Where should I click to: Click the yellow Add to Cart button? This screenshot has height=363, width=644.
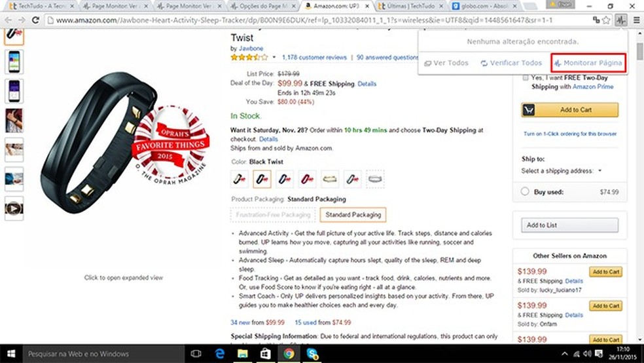[569, 110]
